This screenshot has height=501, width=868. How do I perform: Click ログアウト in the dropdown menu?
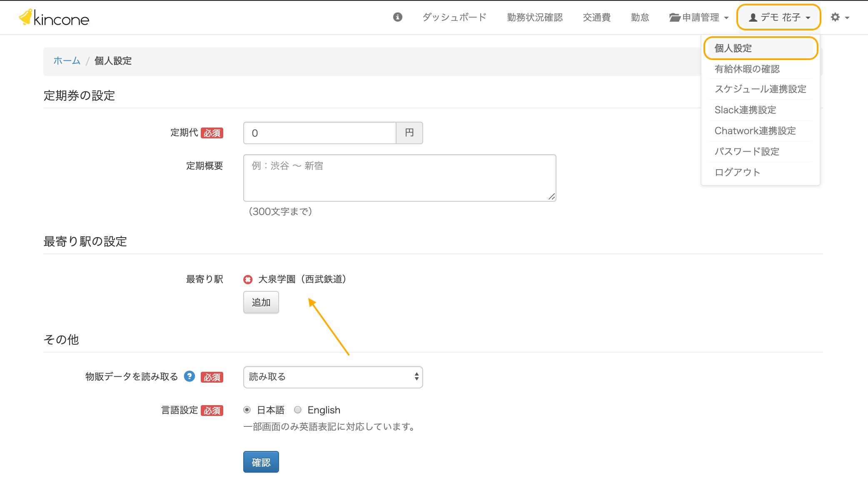pos(737,173)
